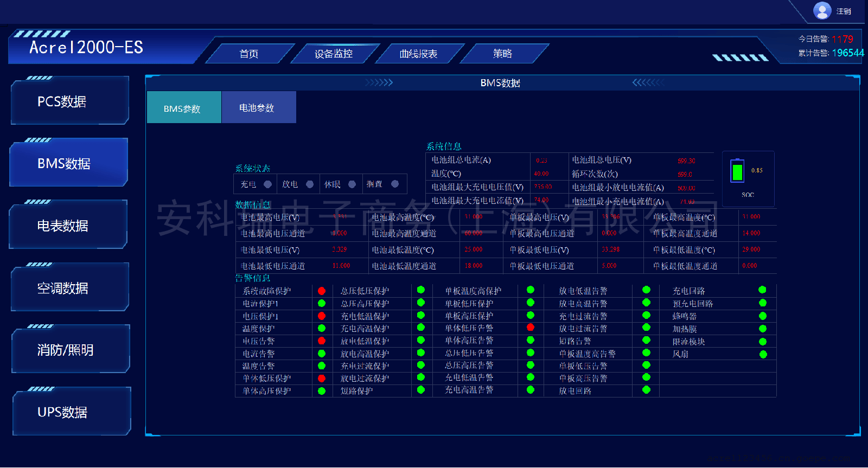
Task: Open the 首页 navigation tab
Action: (249, 54)
